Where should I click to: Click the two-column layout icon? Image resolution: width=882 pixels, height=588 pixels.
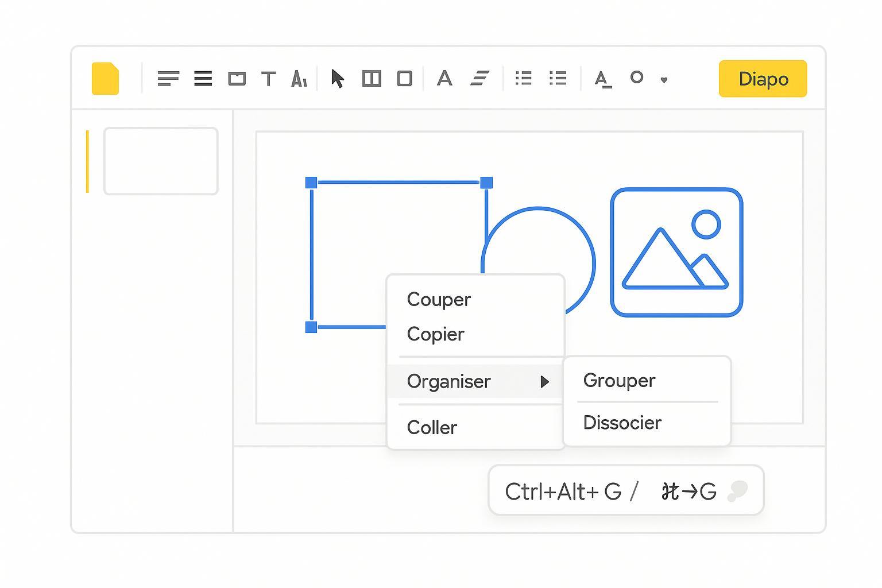click(372, 78)
